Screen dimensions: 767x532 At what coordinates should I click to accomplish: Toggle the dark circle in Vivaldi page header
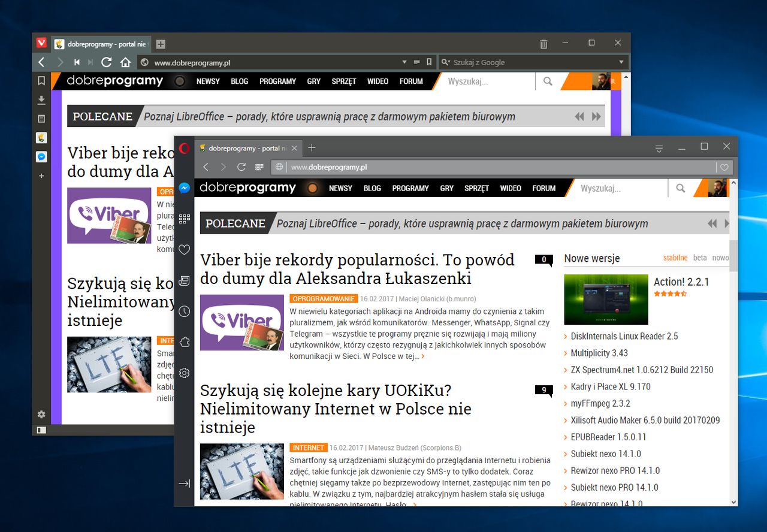click(x=179, y=81)
